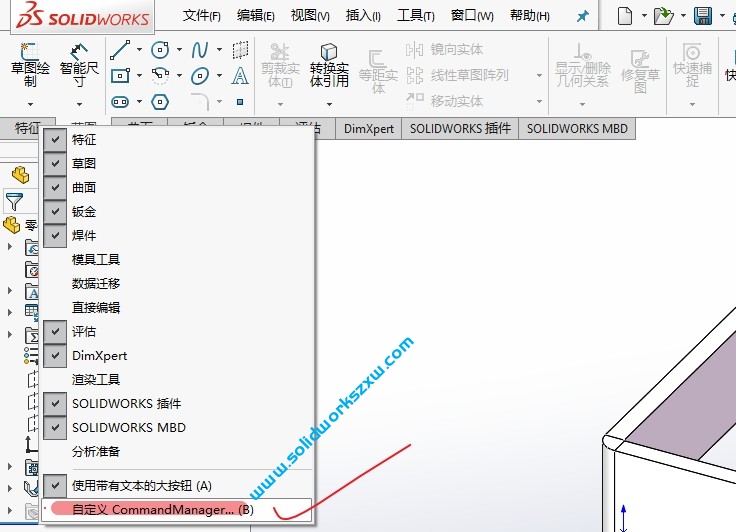Click the Save icon
Screen dimensions: 736x532
click(703, 16)
